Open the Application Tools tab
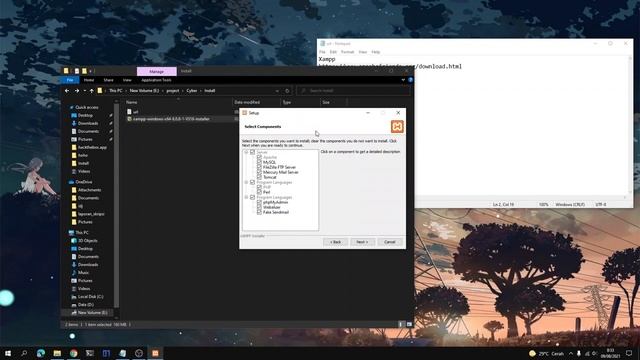Viewport: 640px width, 360px height. [x=156, y=80]
